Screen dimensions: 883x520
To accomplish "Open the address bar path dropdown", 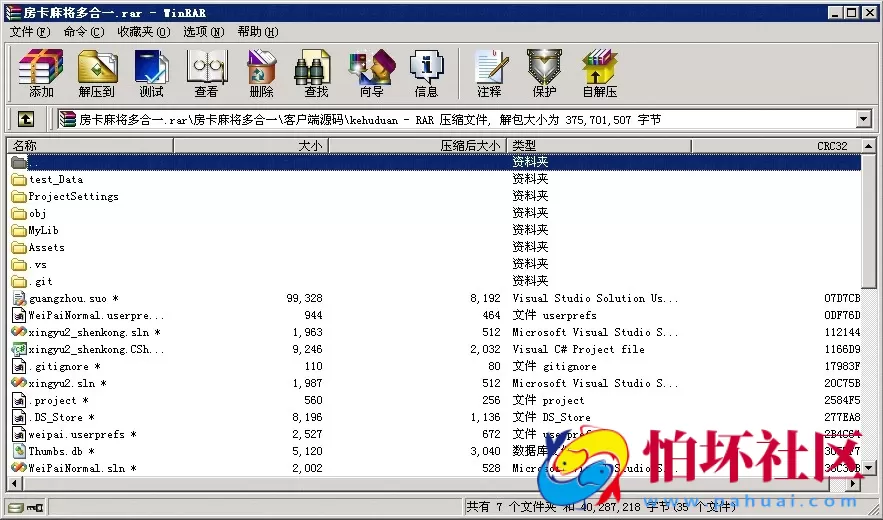I will click(863, 119).
